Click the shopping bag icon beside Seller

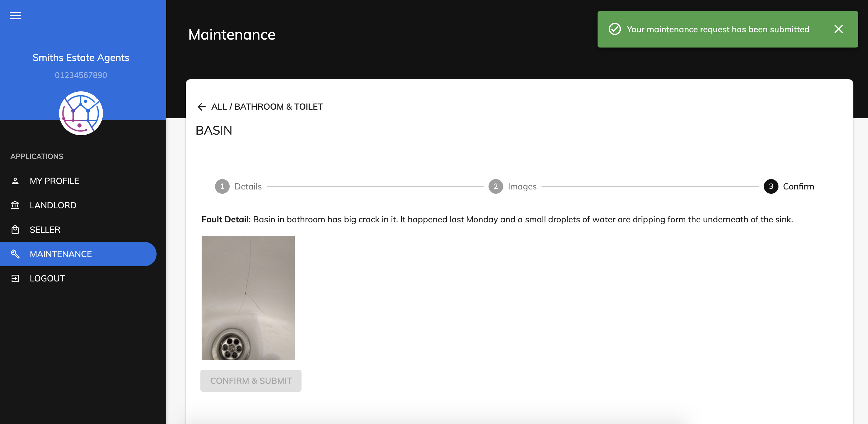coord(15,230)
